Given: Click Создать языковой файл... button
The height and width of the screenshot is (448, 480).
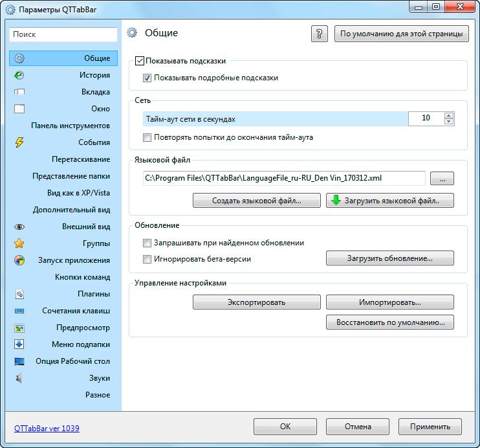Looking at the screenshot, I should click(x=257, y=201).
